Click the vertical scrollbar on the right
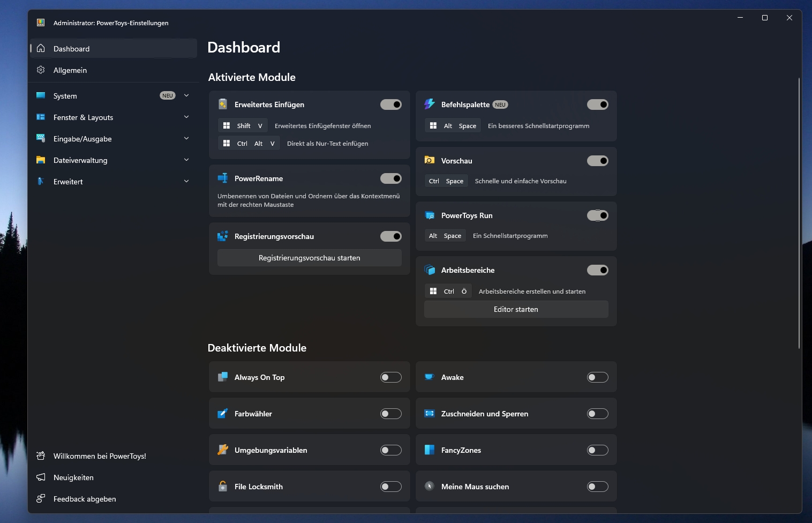This screenshot has height=523, width=812. point(799,213)
